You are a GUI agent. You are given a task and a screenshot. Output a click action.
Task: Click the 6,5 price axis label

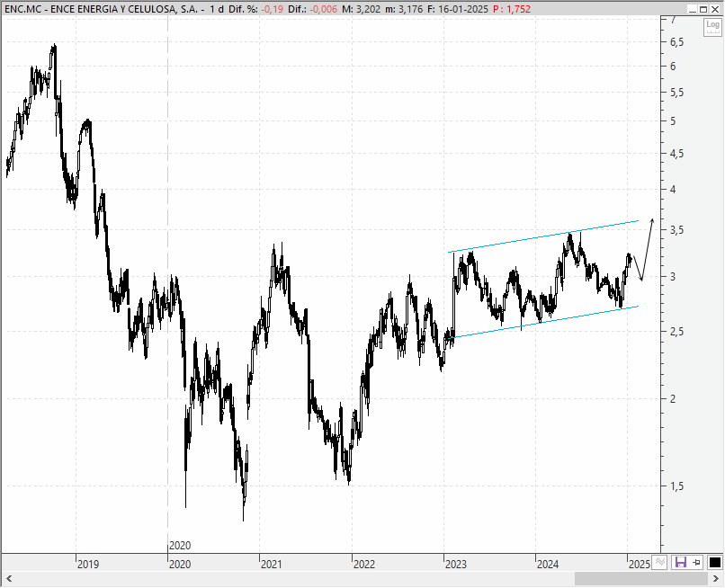point(676,42)
